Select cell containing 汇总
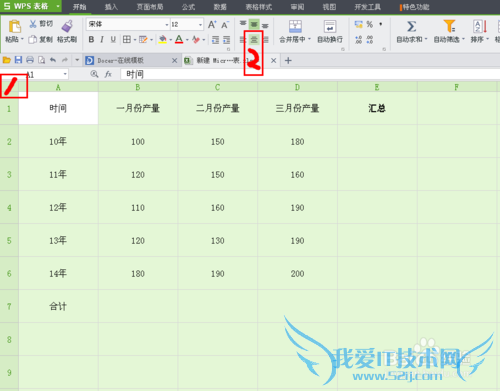500x391 pixels. (x=377, y=108)
